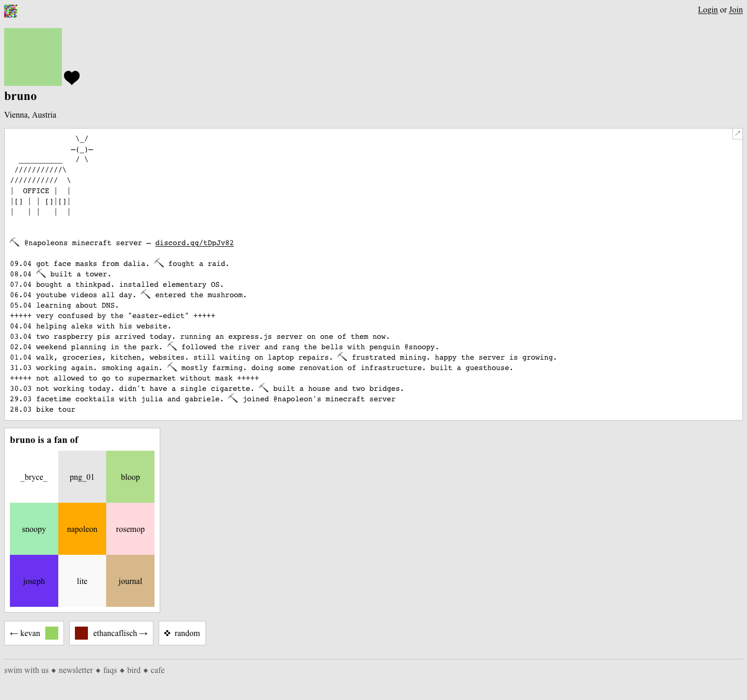
Task: Open the tan journal tile
Action: click(x=130, y=581)
